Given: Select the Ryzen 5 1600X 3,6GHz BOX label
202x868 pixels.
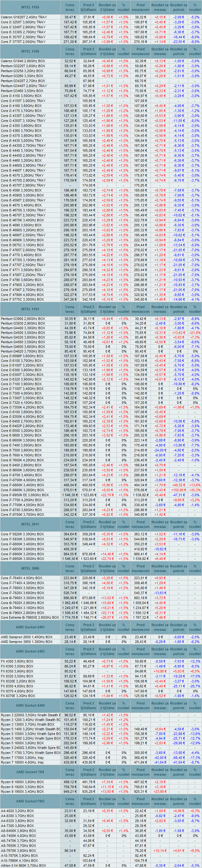Looking at the screenshot, I should 23,743.
